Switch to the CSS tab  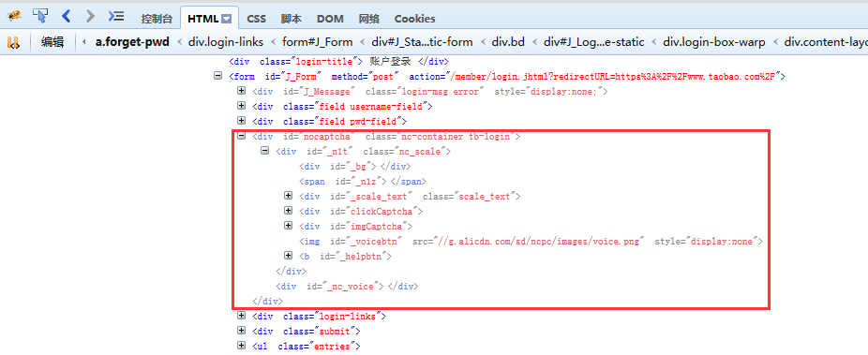(256, 19)
